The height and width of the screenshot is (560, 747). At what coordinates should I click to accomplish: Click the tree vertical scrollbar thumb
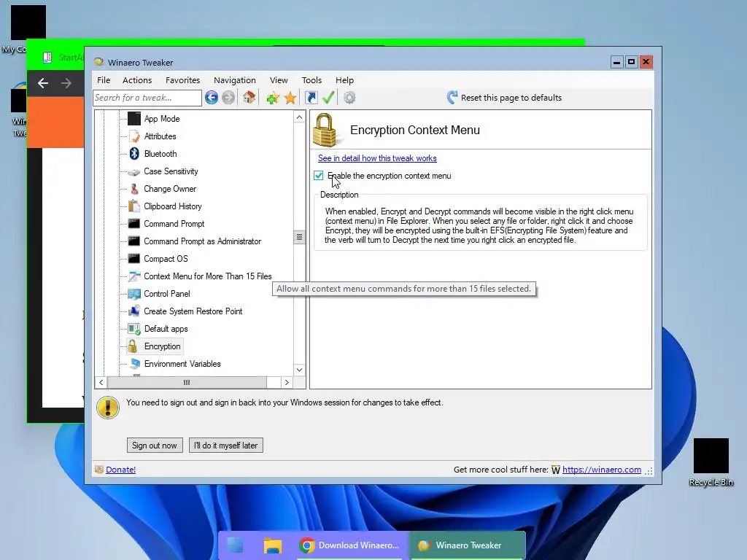(x=299, y=237)
